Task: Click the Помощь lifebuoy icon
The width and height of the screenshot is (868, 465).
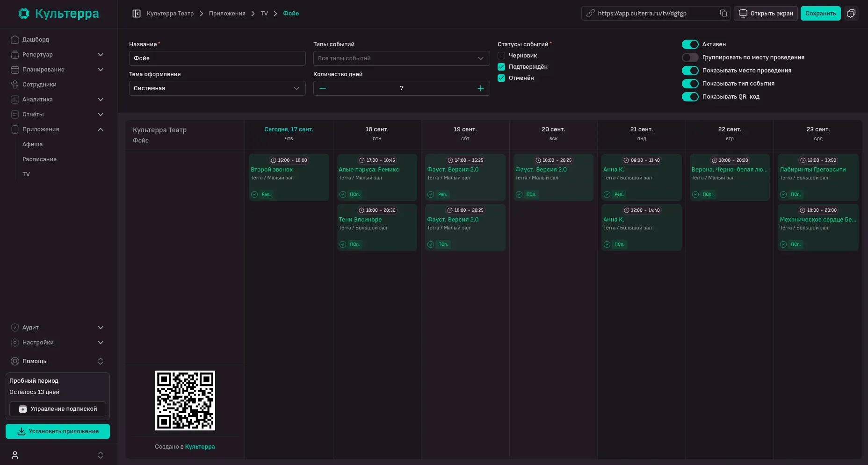Action: tap(15, 361)
